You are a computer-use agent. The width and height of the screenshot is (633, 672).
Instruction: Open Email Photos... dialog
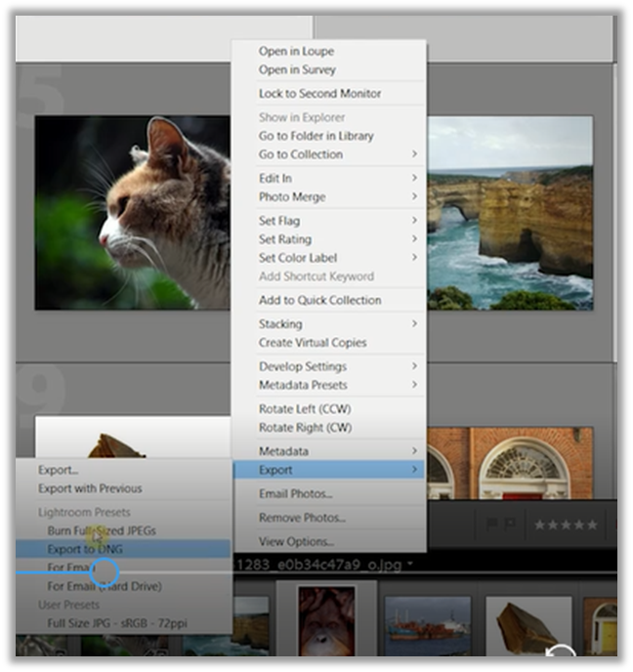(x=295, y=494)
